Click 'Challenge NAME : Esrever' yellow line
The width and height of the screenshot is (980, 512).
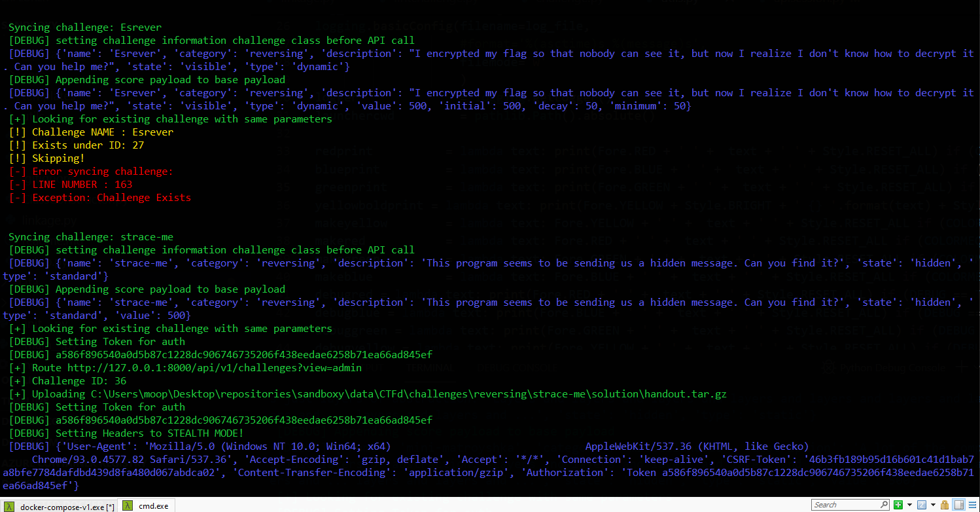pos(91,132)
